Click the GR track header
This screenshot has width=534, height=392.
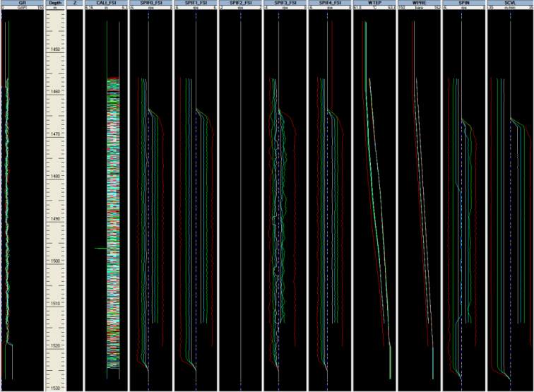(x=22, y=3)
